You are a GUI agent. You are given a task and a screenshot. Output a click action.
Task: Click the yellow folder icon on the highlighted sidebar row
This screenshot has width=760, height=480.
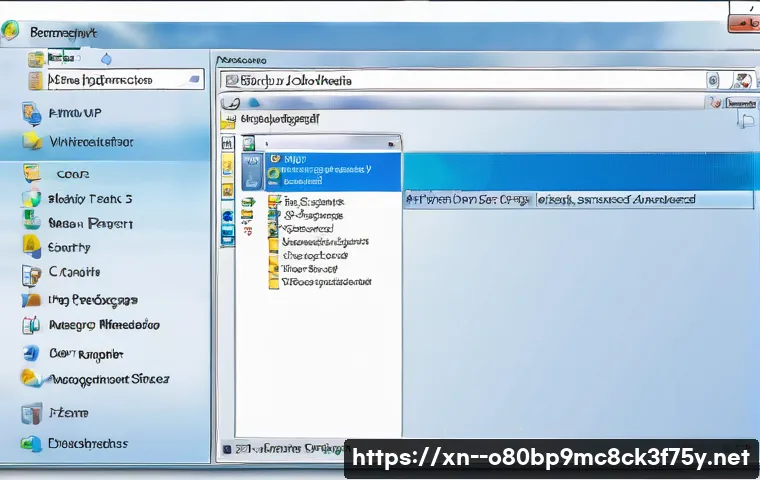click(x=32, y=141)
